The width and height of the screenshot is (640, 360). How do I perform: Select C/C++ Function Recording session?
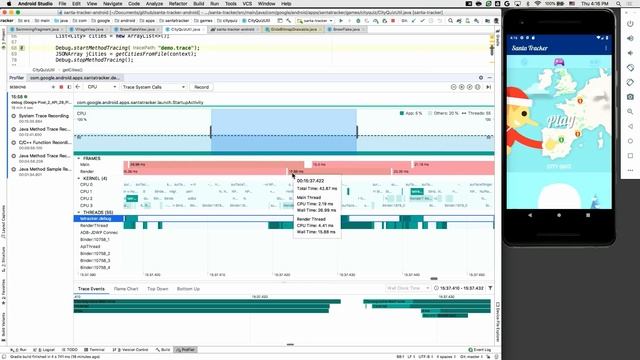(x=40, y=144)
